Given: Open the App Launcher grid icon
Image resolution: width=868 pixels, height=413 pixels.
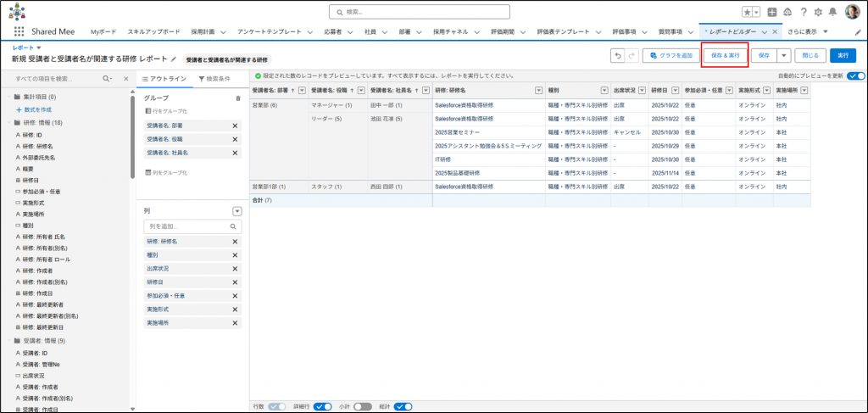Looking at the screenshot, I should tap(19, 31).
